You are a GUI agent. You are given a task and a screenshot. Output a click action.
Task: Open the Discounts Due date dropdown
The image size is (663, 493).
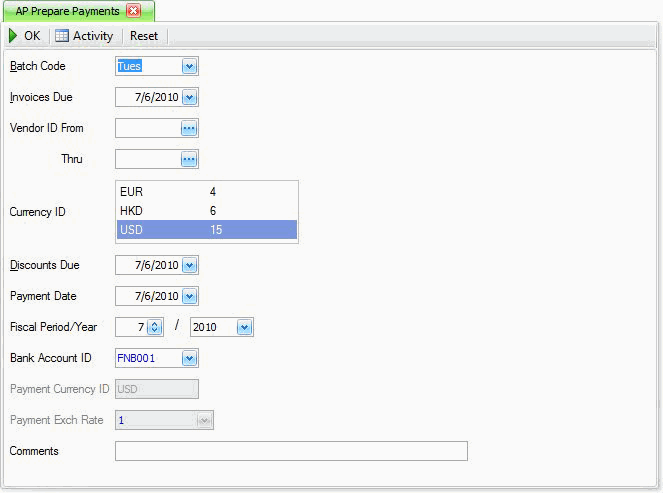tap(189, 266)
